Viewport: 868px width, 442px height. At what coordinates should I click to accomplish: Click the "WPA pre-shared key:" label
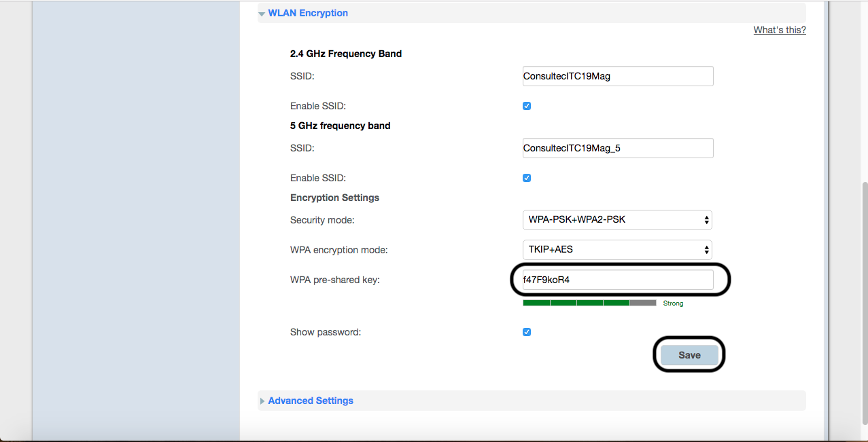[x=334, y=279]
